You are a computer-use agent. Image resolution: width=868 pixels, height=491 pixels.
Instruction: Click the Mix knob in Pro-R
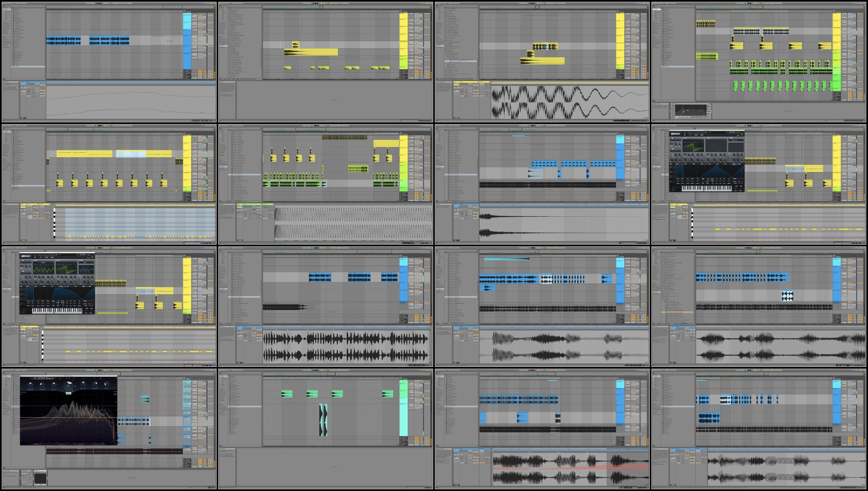pyautogui.click(x=106, y=385)
